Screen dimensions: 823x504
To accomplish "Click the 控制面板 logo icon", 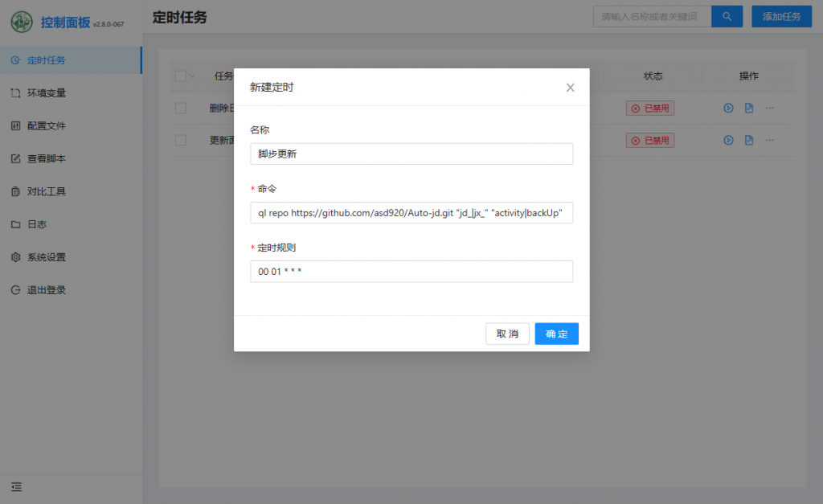I will (22, 22).
